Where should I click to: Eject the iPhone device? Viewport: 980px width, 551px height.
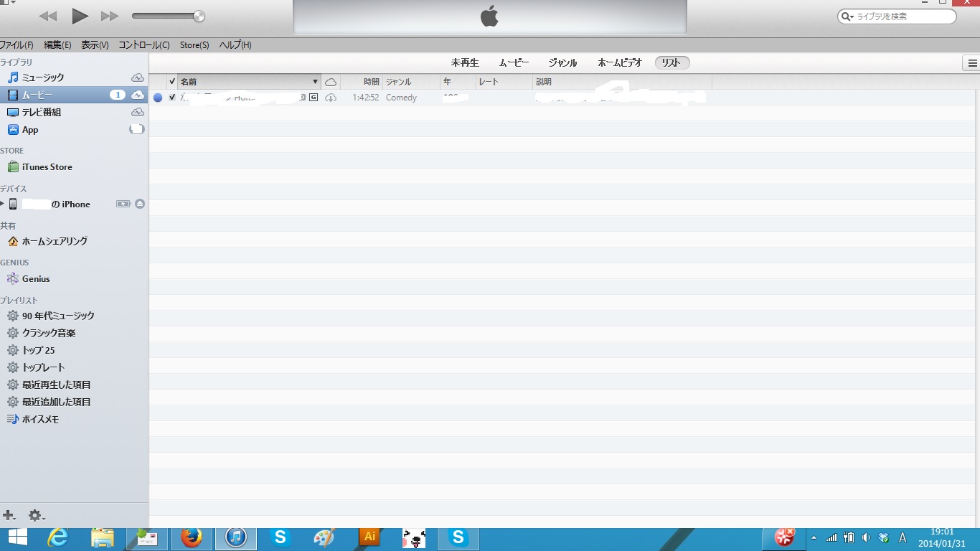pyautogui.click(x=140, y=204)
